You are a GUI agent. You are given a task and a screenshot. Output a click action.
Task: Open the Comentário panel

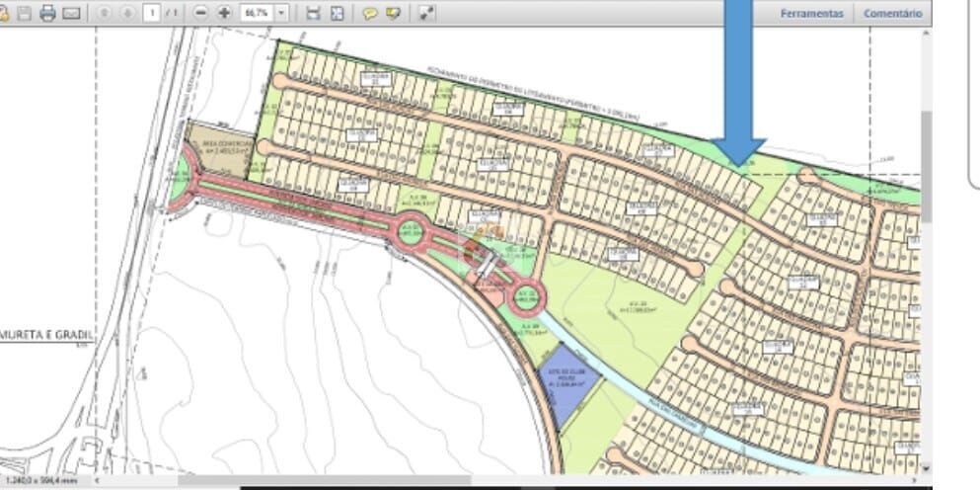892,14
